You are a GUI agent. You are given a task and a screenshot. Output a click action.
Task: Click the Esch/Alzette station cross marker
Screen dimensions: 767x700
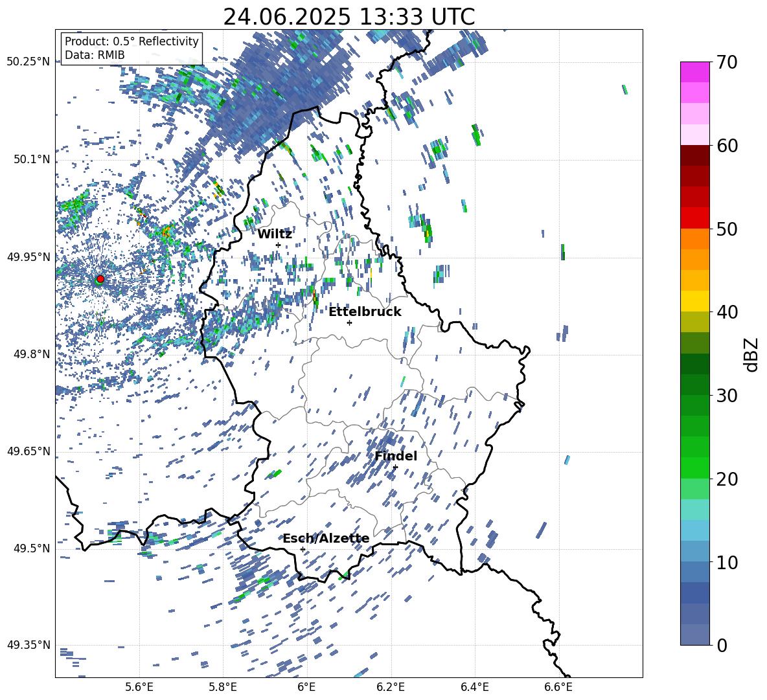pyautogui.click(x=303, y=549)
